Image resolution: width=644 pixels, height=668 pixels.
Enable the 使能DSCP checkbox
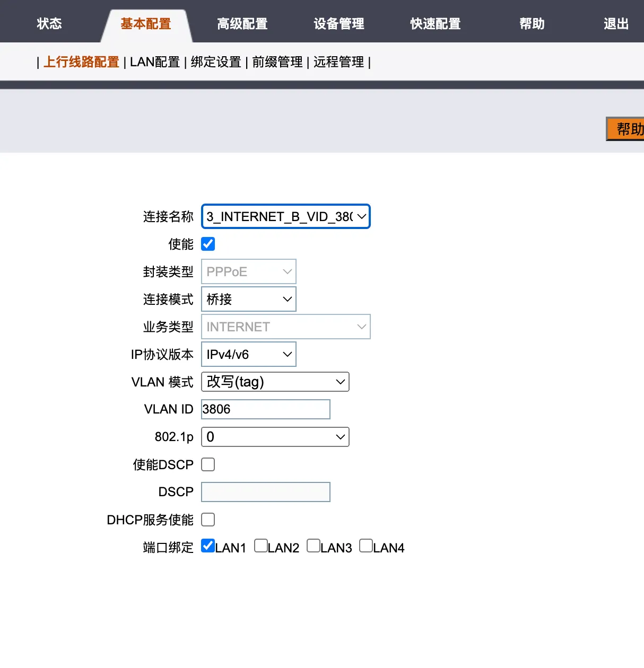(208, 464)
